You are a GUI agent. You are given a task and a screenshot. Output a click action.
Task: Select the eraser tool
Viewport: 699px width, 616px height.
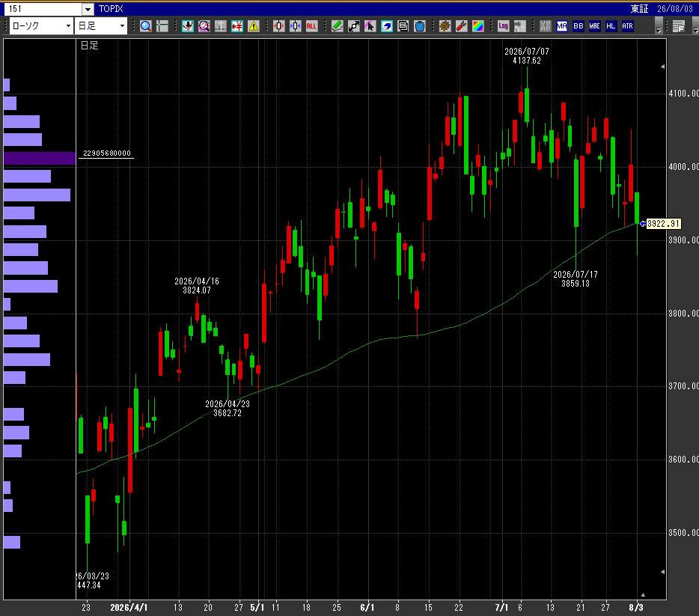[x=386, y=26]
